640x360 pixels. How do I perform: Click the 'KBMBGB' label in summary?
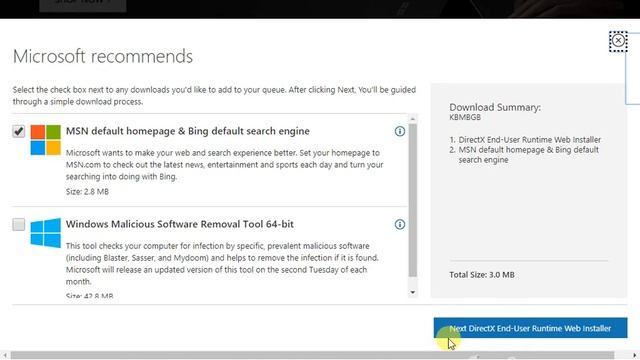(465, 118)
